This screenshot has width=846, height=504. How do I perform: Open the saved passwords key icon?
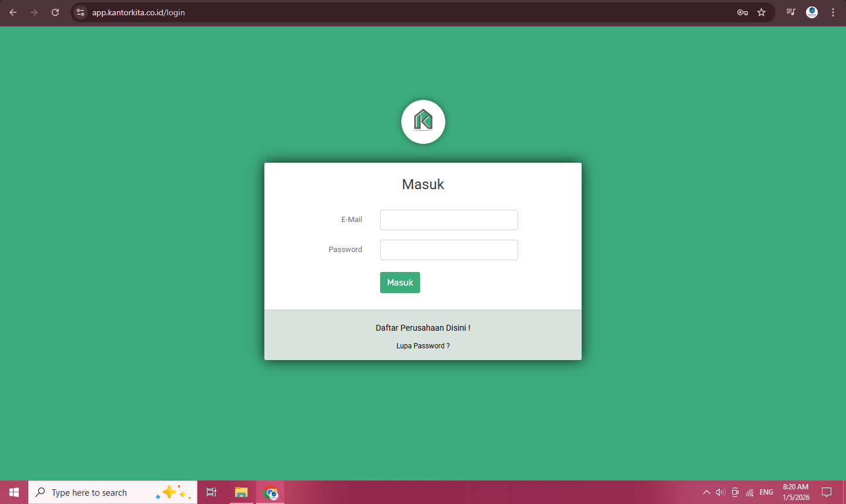[x=743, y=12]
